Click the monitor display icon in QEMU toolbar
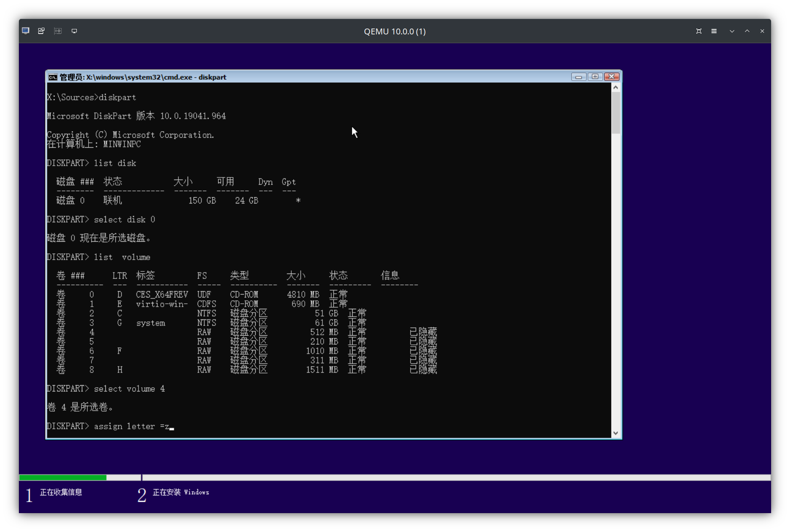Screen dimensions: 790x532 [x=74, y=31]
